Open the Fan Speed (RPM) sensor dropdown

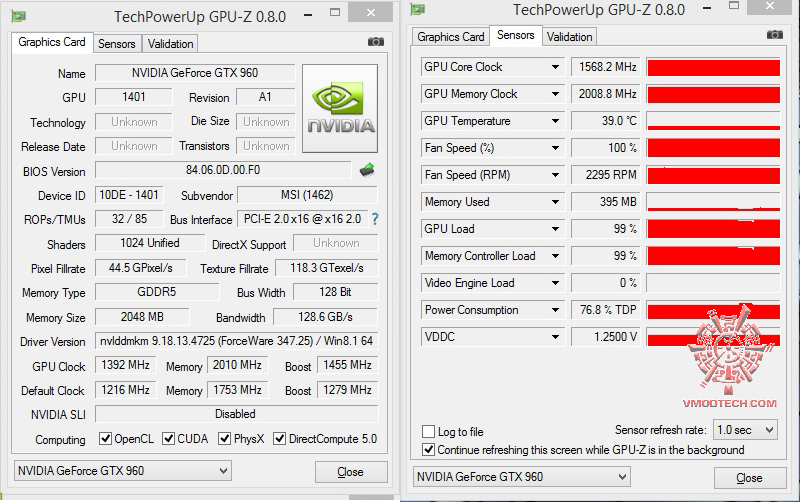tap(555, 175)
